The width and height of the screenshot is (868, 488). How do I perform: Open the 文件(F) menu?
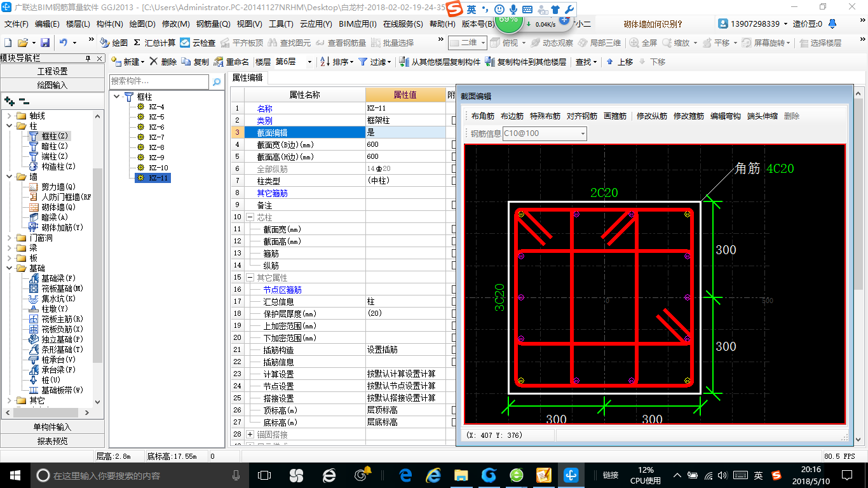pos(16,24)
